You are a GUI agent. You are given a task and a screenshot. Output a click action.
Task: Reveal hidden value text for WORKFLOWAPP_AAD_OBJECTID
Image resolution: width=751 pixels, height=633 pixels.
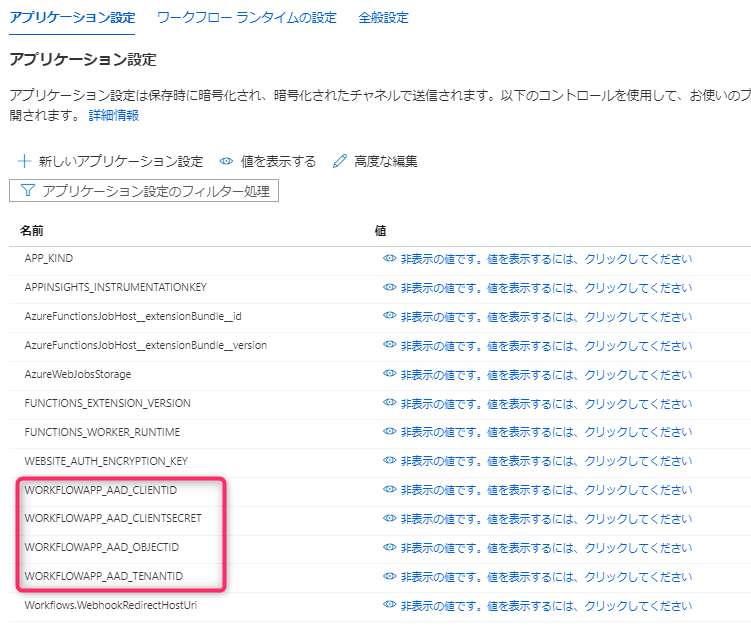546,548
